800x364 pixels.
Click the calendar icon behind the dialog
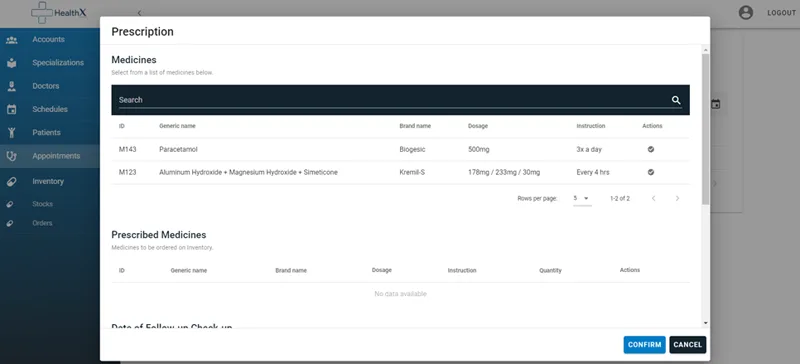[716, 104]
